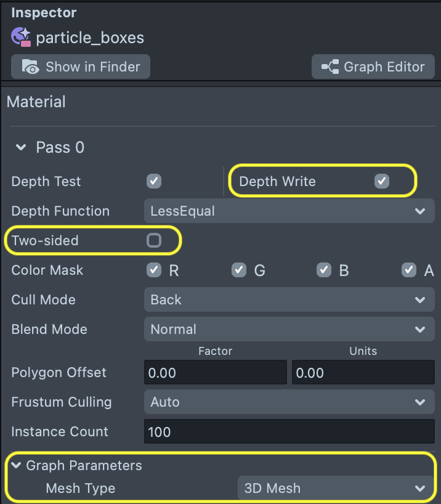Screen dimensions: 441x504
Task: Open the Blend Mode dropdown
Action: click(288, 329)
